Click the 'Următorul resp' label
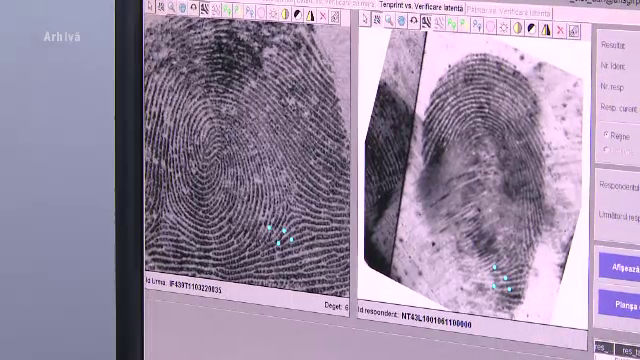 619,216
